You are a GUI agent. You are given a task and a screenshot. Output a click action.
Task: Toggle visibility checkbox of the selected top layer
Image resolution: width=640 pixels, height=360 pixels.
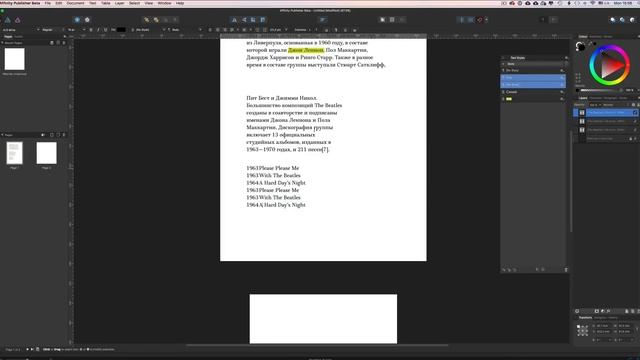pos(635,113)
